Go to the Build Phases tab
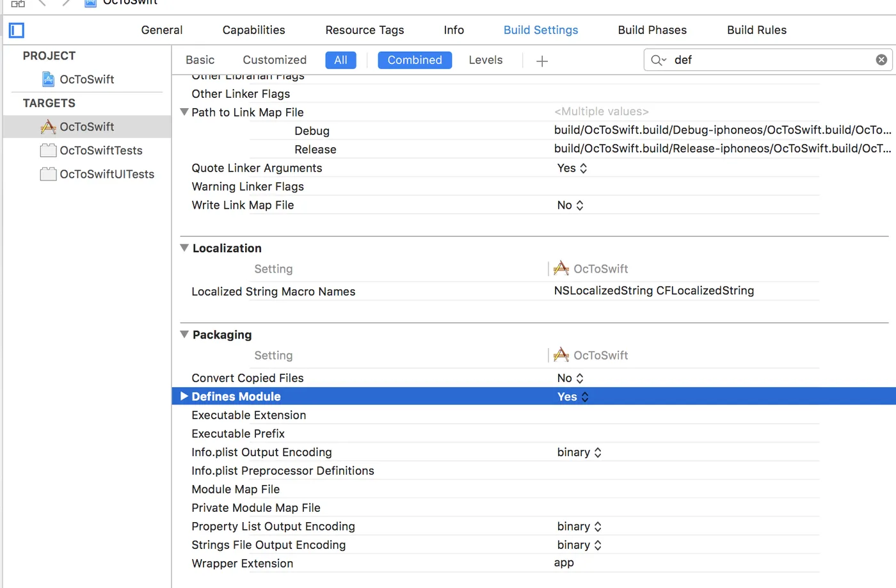Viewport: 896px width, 588px height. [652, 30]
